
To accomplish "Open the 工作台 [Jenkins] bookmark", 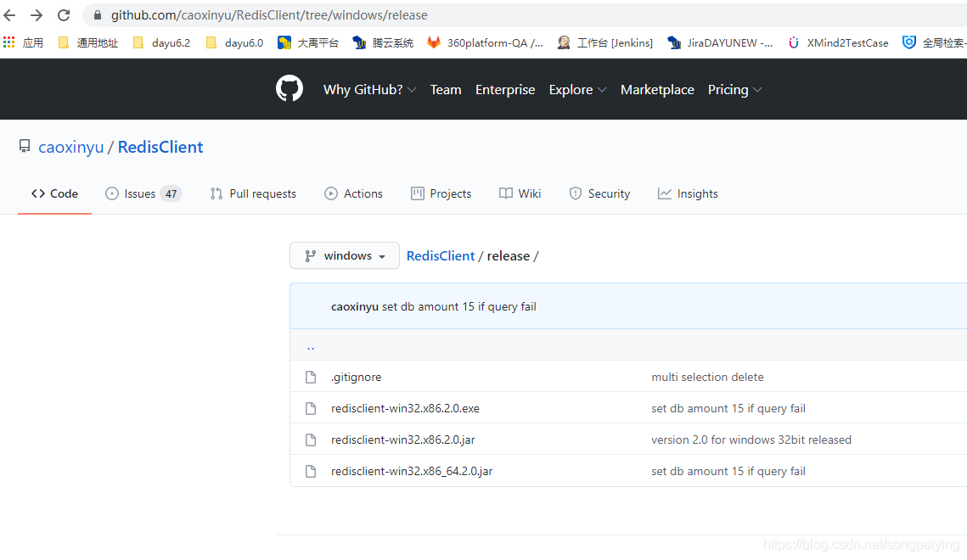I will pos(605,42).
